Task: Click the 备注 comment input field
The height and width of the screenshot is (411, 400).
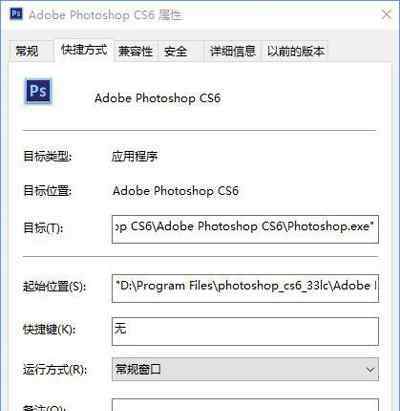Action: (245, 405)
